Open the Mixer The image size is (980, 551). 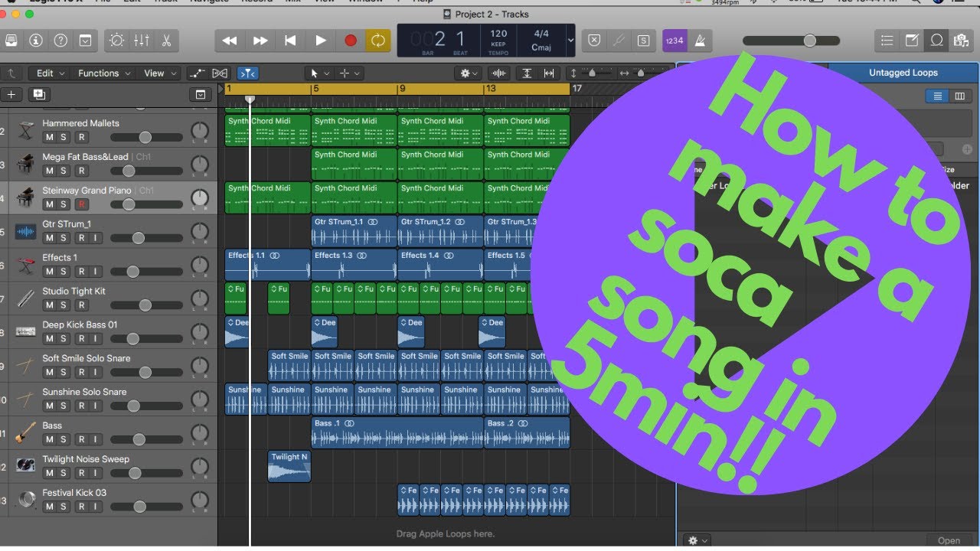point(141,40)
